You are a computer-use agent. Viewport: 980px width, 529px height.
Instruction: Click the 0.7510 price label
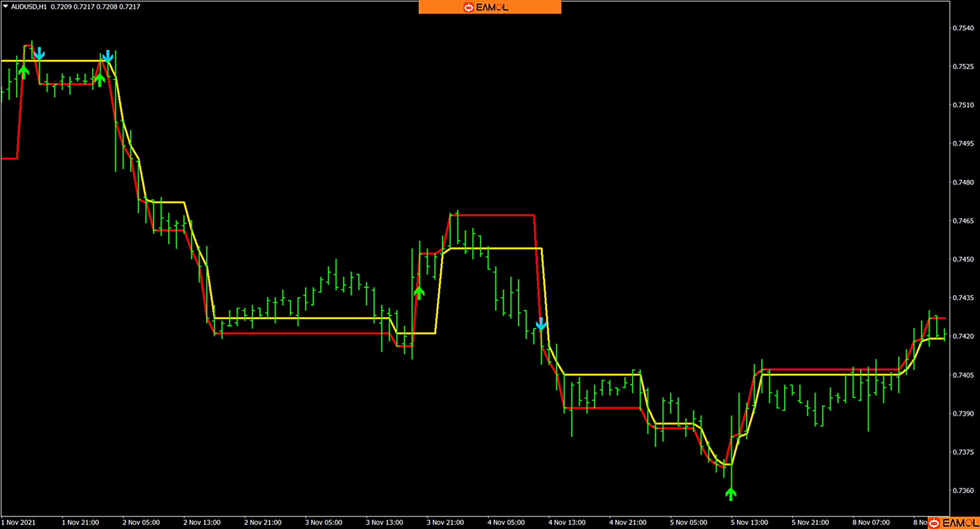[x=963, y=105]
